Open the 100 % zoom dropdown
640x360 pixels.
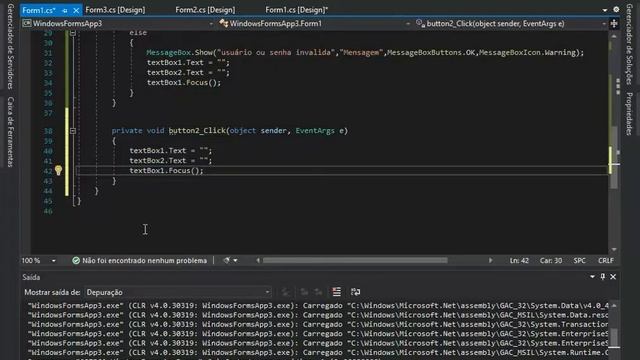pyautogui.click(x=53, y=260)
